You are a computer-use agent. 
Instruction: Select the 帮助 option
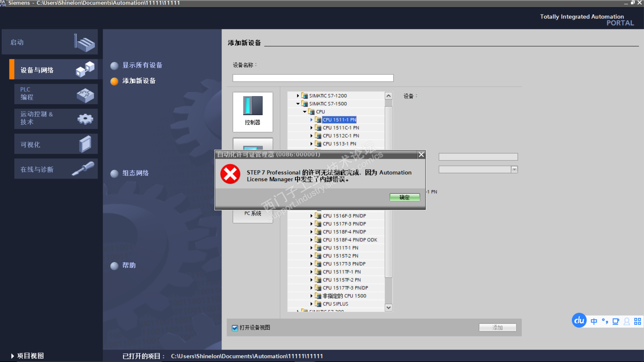point(129,266)
